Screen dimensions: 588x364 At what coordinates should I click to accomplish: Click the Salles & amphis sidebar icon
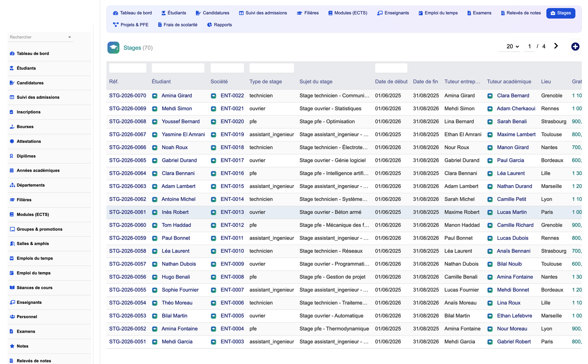pos(12,244)
